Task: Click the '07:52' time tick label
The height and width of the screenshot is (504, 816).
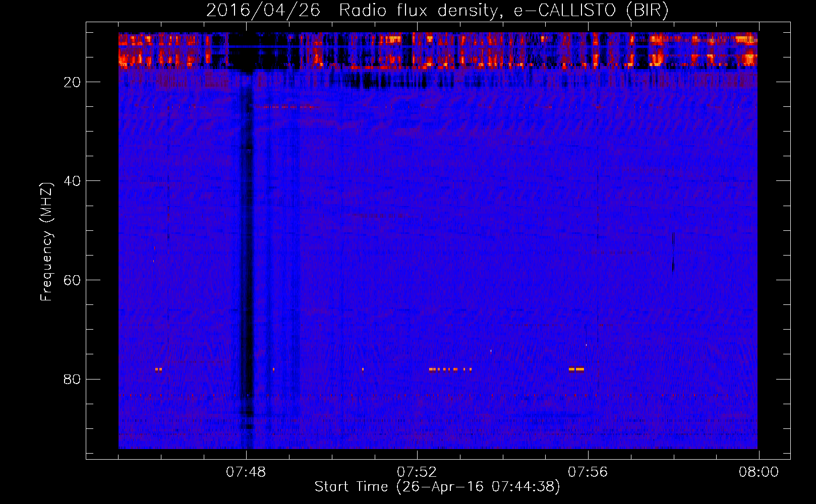Action: pyautogui.click(x=417, y=472)
